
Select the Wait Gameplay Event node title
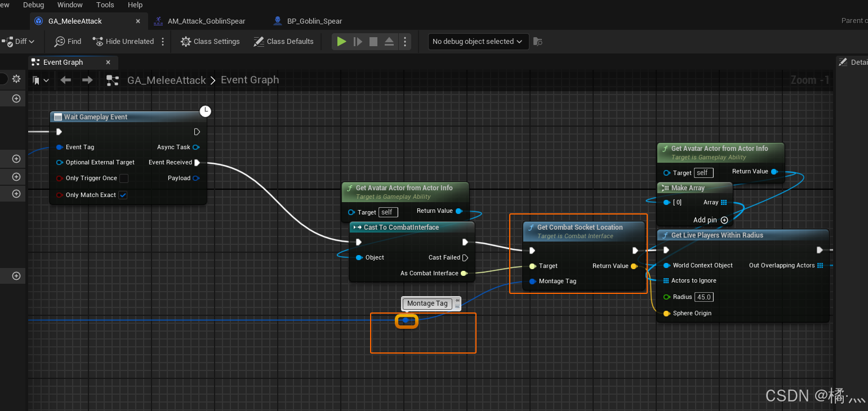[x=96, y=117]
